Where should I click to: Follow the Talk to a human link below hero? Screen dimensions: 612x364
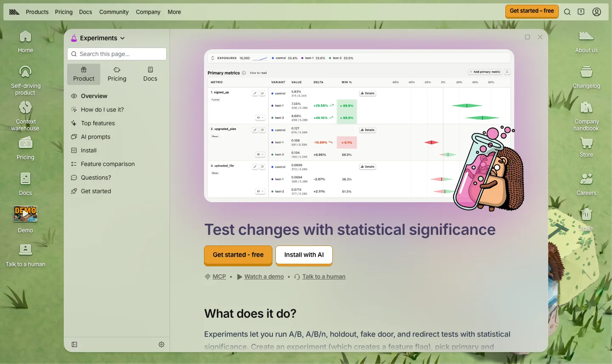(x=324, y=277)
